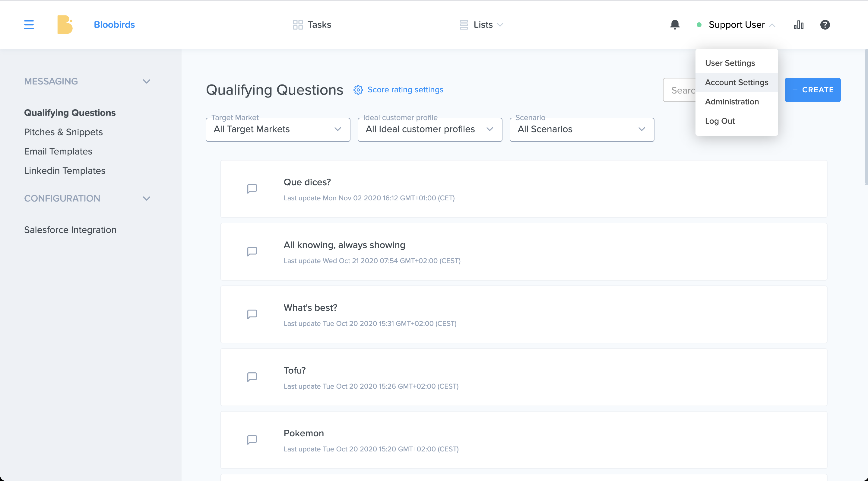Open Score rating settings link
This screenshot has height=481, width=868.
click(x=405, y=90)
